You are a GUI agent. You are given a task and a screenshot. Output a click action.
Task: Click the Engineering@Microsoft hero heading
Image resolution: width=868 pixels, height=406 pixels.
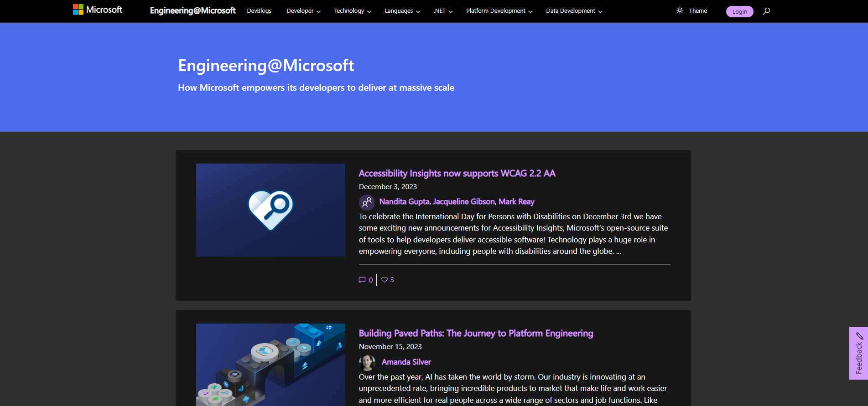point(266,66)
